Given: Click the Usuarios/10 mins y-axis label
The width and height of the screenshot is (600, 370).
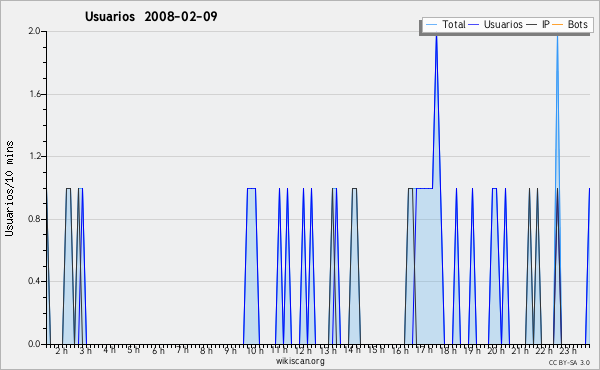Looking at the screenshot, I should pyautogui.click(x=9, y=188).
